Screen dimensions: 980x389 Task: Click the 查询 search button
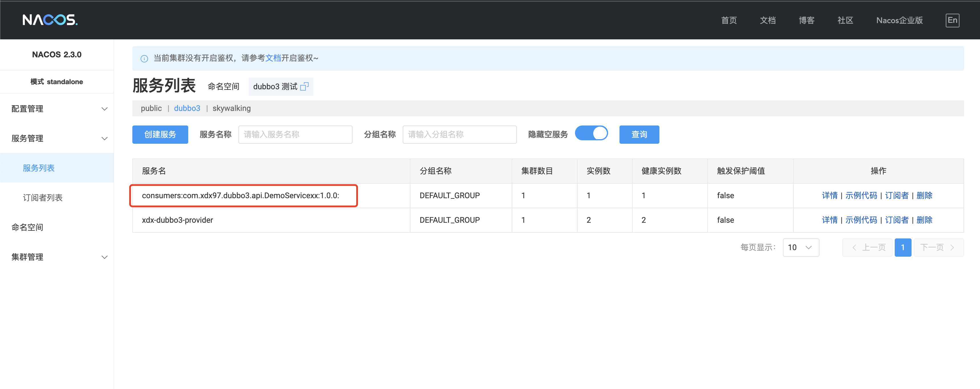[639, 135]
